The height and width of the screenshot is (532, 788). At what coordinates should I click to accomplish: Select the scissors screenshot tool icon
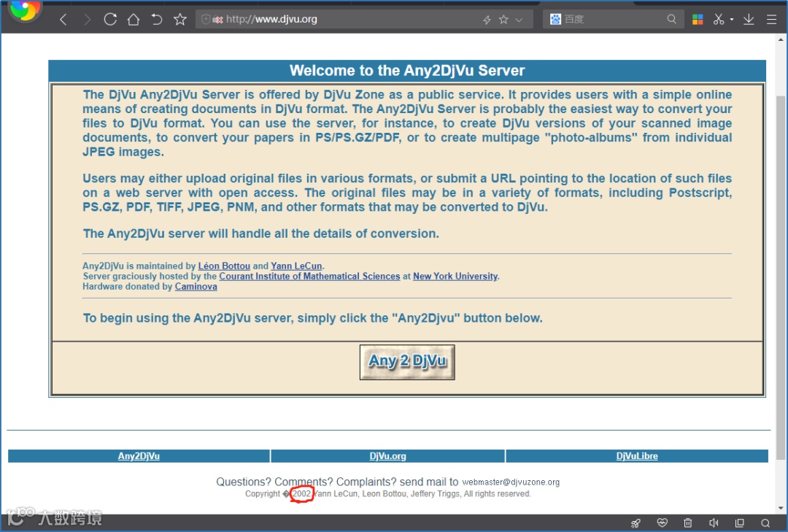coord(719,20)
